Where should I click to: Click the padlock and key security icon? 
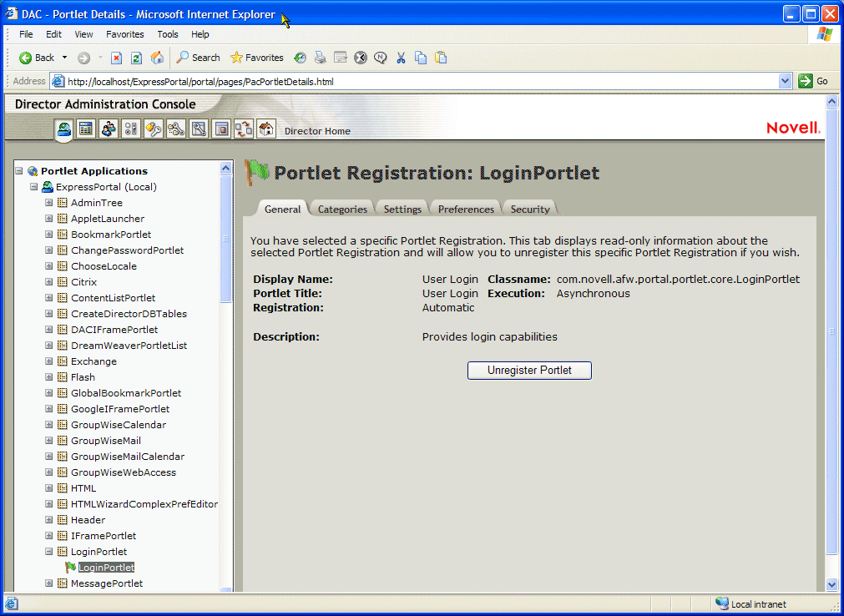tap(154, 129)
